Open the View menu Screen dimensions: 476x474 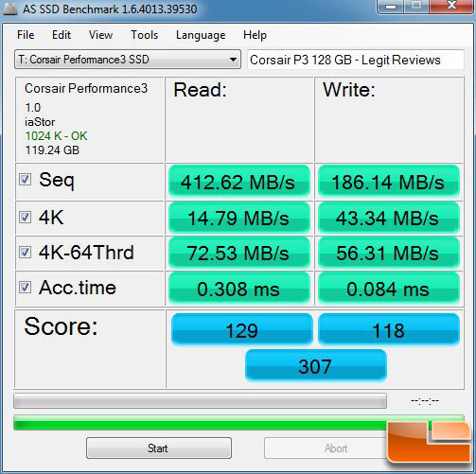(x=100, y=35)
